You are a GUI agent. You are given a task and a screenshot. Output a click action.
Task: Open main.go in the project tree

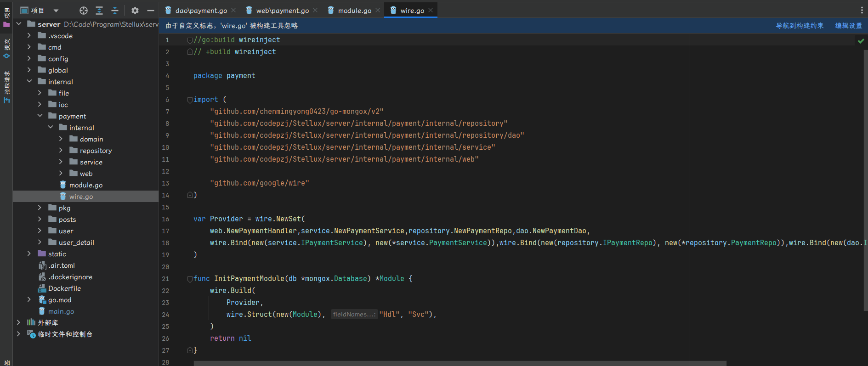pyautogui.click(x=61, y=311)
